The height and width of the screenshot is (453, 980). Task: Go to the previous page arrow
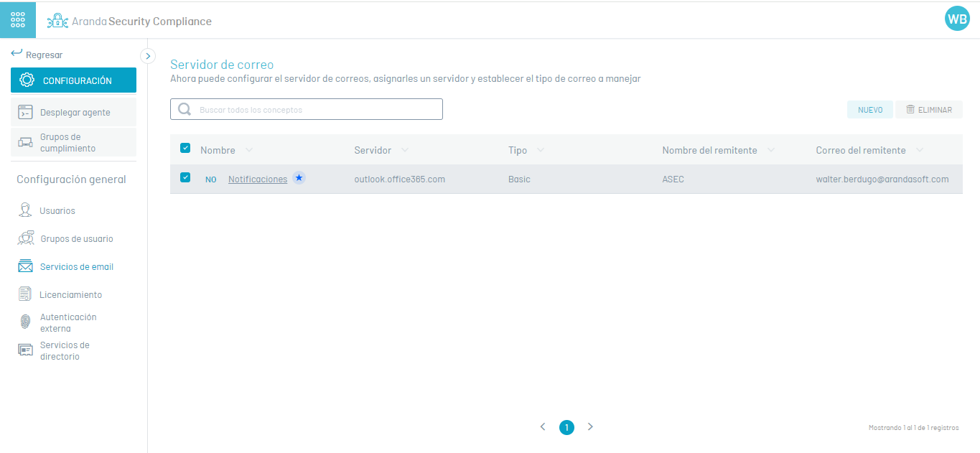point(543,426)
